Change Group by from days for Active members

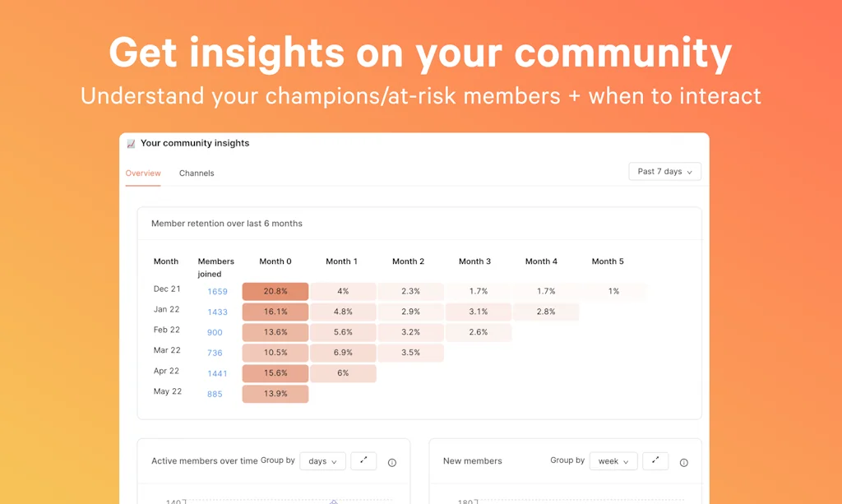(322, 461)
